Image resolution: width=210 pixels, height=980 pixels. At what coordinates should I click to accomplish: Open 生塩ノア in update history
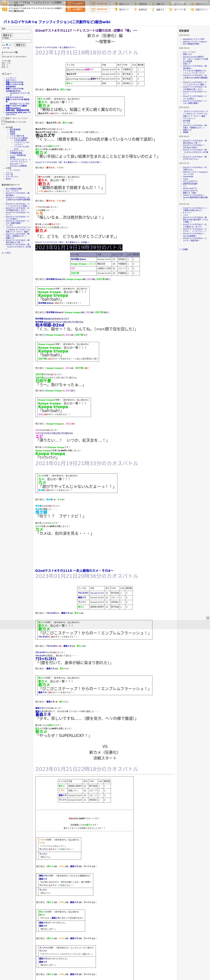(186, 64)
